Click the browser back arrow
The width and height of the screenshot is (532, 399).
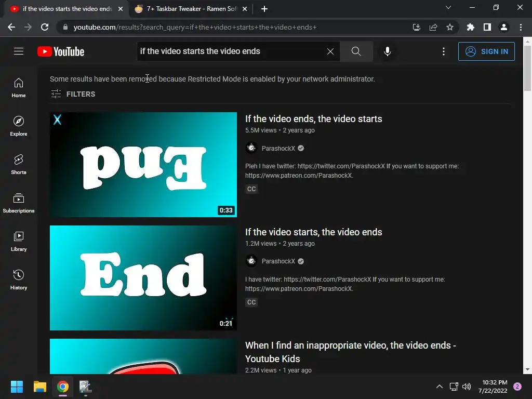(x=11, y=27)
